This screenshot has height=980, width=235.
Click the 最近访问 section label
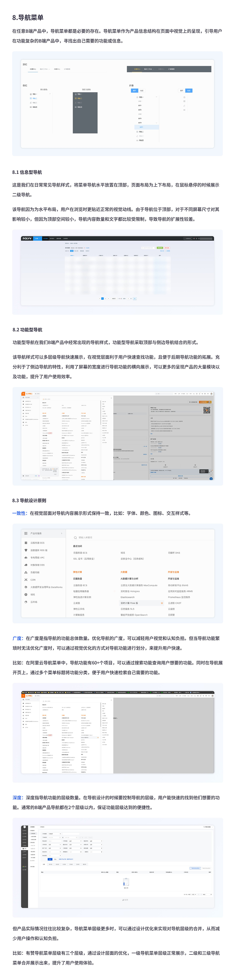tap(77, 546)
